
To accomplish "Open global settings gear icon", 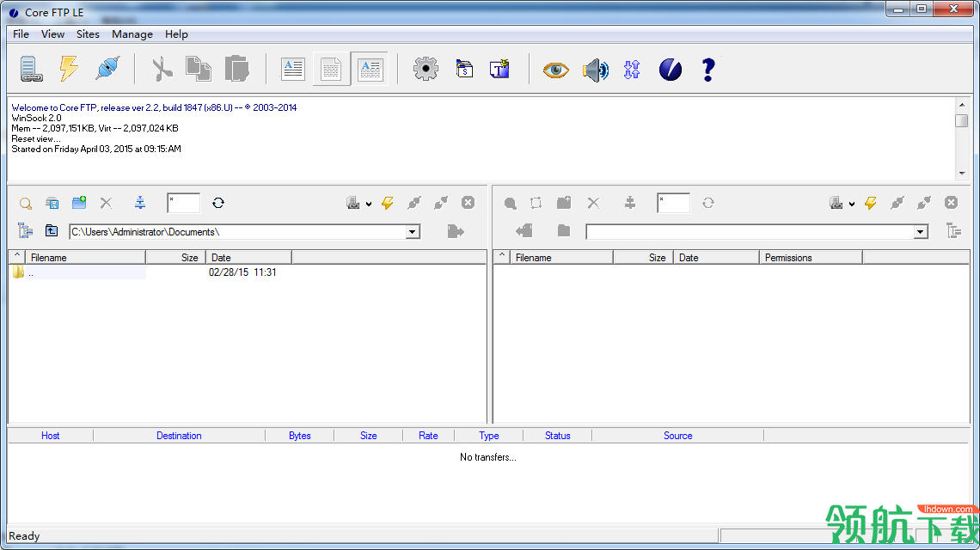I will (x=426, y=69).
